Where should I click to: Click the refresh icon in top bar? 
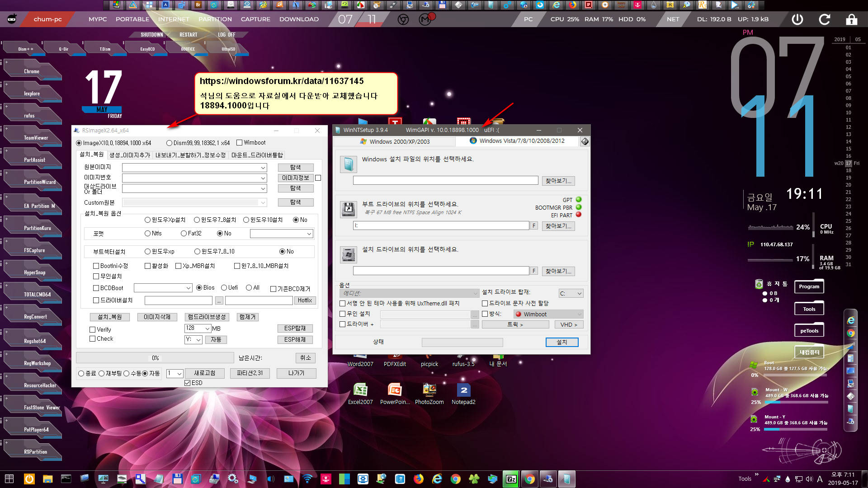click(x=824, y=19)
